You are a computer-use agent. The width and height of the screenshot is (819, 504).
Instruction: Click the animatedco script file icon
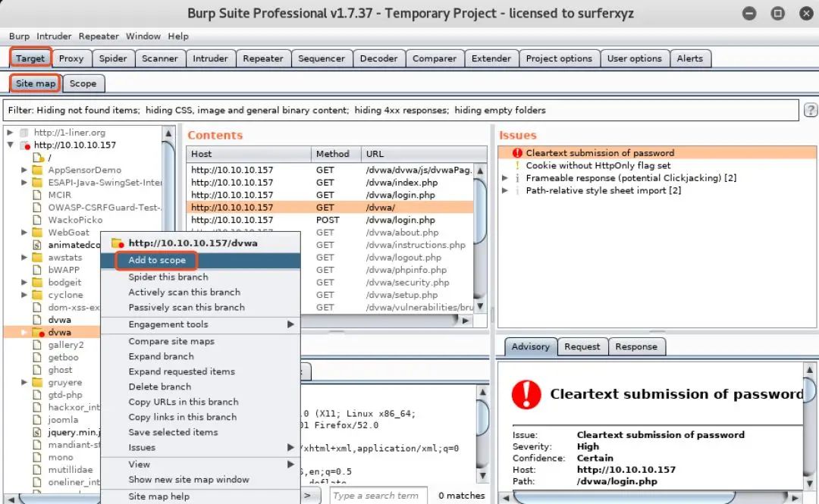[37, 245]
